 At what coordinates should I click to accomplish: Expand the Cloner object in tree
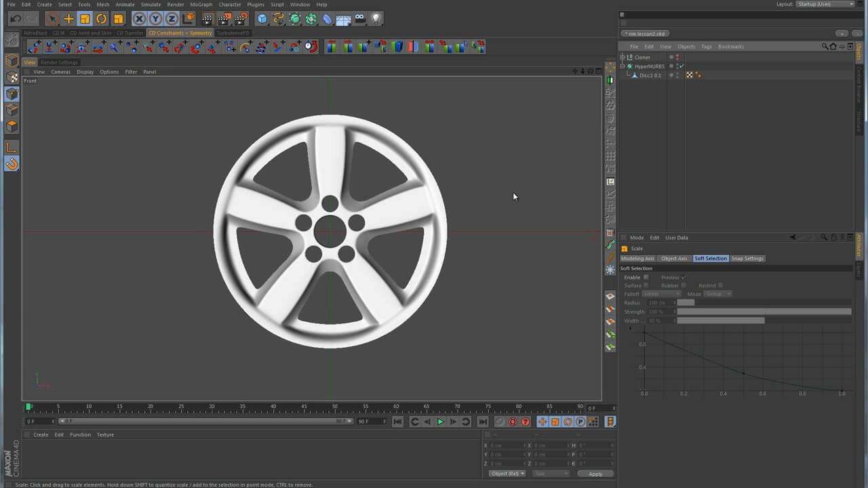tap(623, 58)
